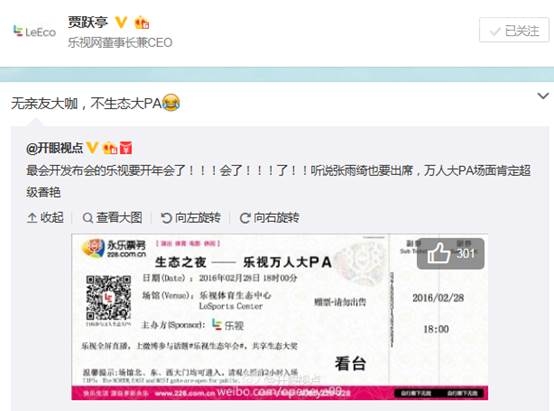Click the orange V verified badge beside 贾跃亭
The width and height of the screenshot is (554, 411).
coord(121,23)
